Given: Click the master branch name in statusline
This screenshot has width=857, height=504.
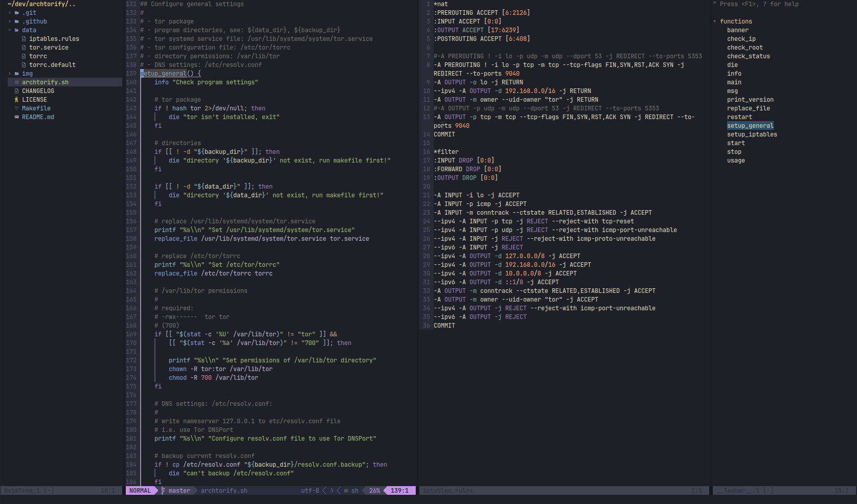Looking at the screenshot, I should (x=179, y=491).
